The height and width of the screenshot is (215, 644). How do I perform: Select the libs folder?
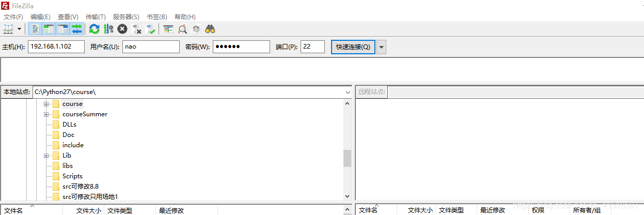[68, 166]
